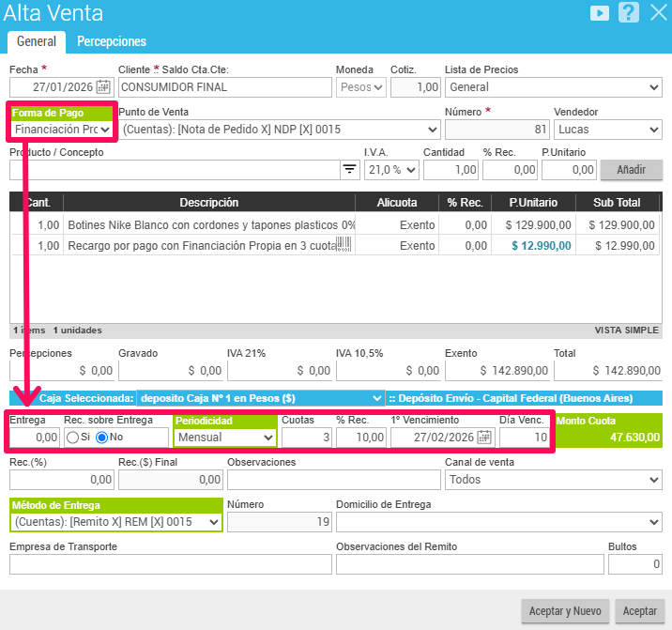The image size is (672, 630).
Task: Open the video tutorial icon in title bar
Action: coord(598,13)
